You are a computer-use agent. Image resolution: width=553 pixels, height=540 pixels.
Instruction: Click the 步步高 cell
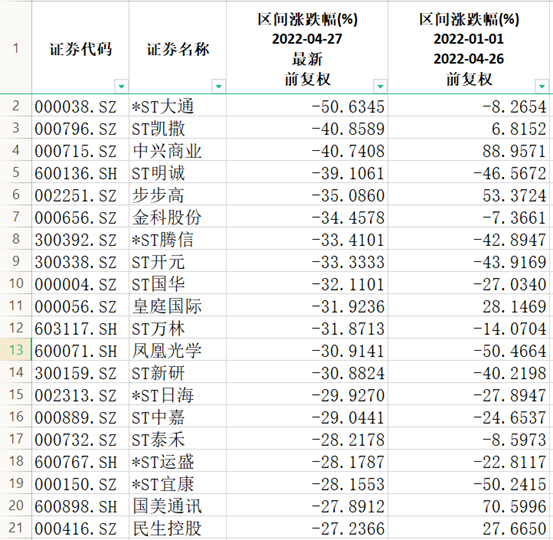(x=178, y=195)
